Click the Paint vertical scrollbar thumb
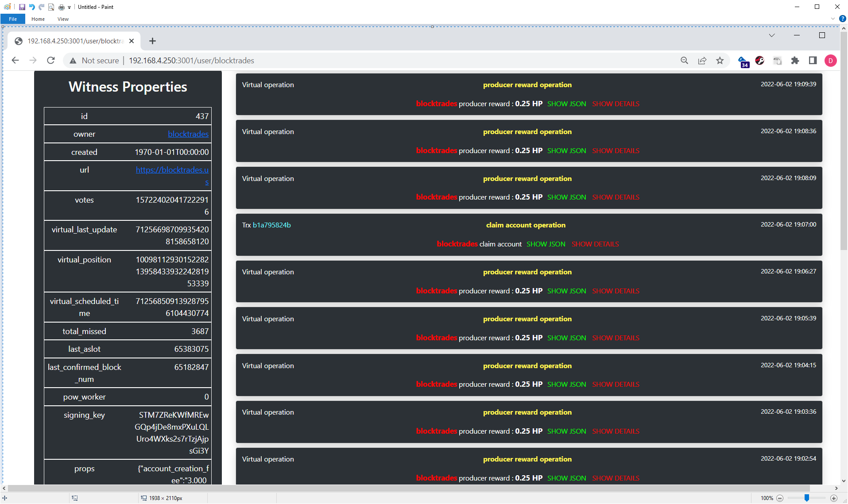Screen dimensions: 848x504 click(844, 141)
